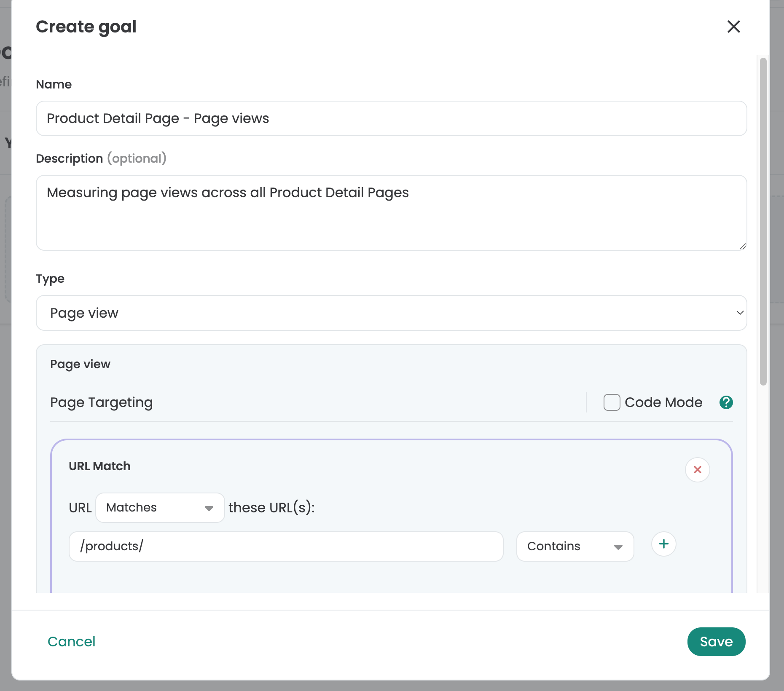The image size is (784, 691).
Task: Enable the Code Mode checkbox
Action: point(612,402)
